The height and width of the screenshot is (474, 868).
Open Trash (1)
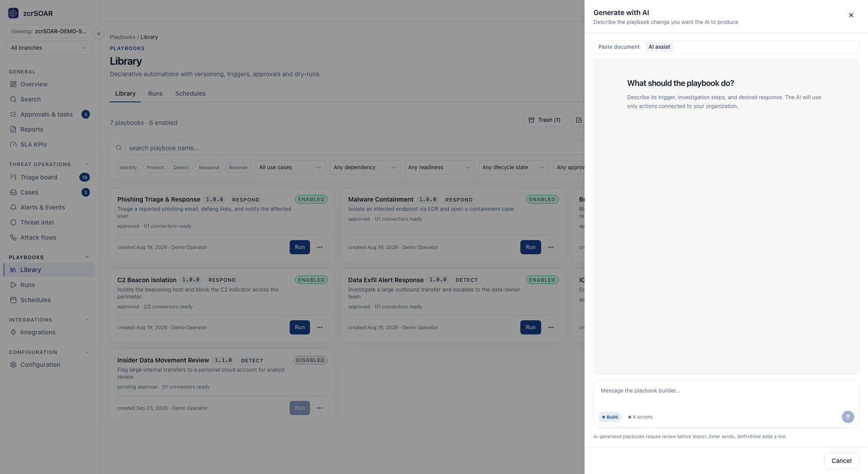pyautogui.click(x=544, y=120)
